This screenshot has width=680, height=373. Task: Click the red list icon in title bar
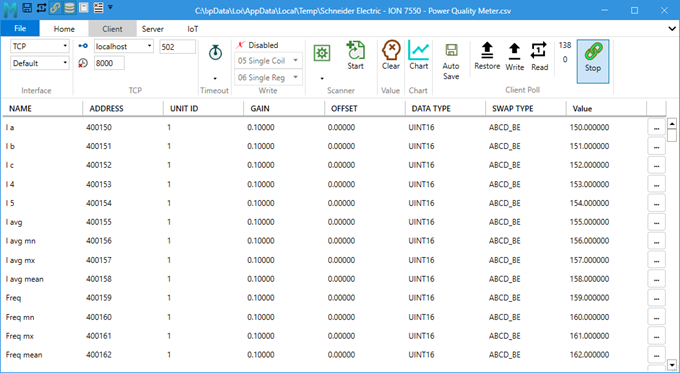coord(98,7)
